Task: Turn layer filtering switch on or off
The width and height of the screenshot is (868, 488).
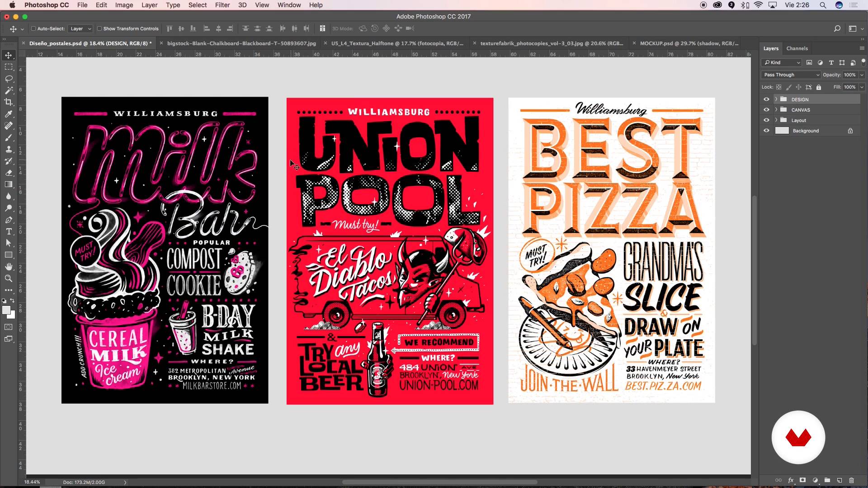Action: pyautogui.click(x=863, y=62)
